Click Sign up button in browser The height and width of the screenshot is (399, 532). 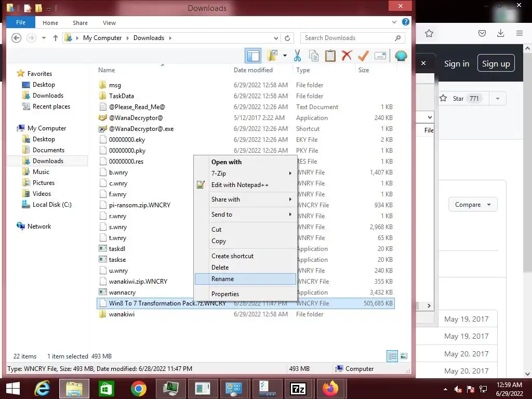point(496,63)
